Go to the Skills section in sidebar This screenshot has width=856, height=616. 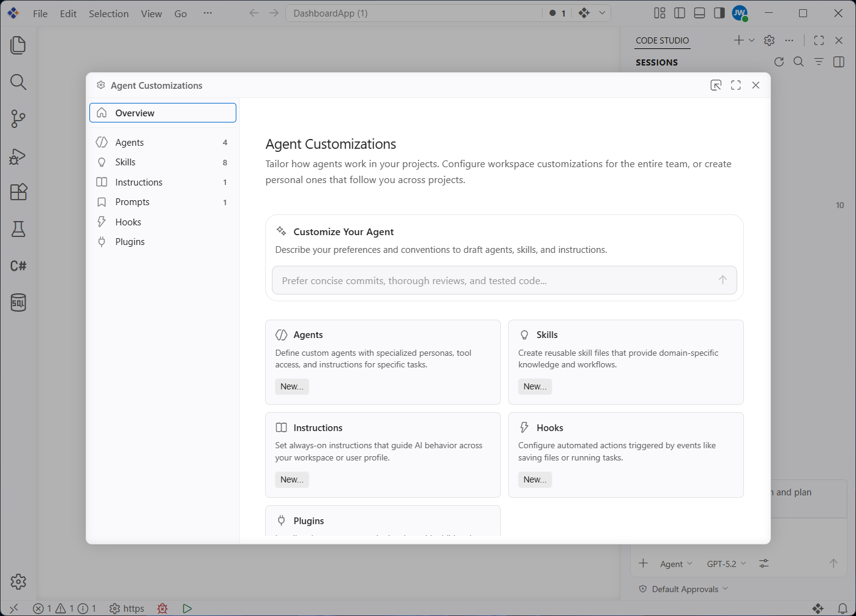(163, 162)
